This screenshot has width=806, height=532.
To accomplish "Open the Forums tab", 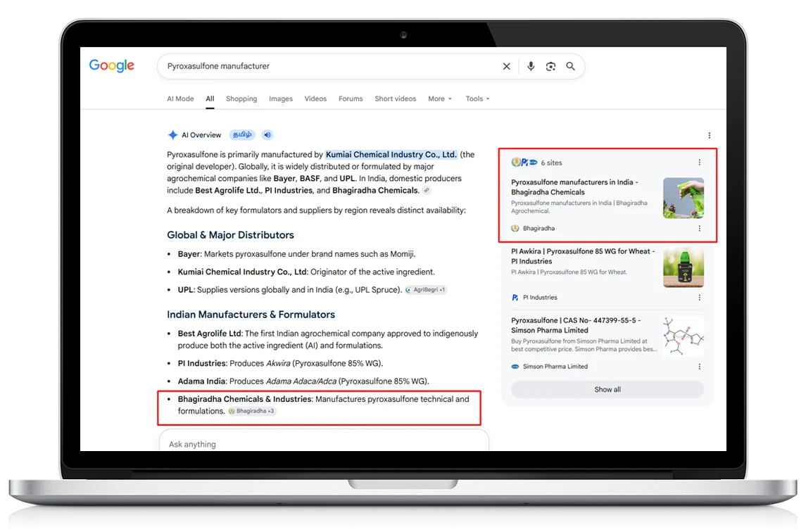I will tap(351, 99).
